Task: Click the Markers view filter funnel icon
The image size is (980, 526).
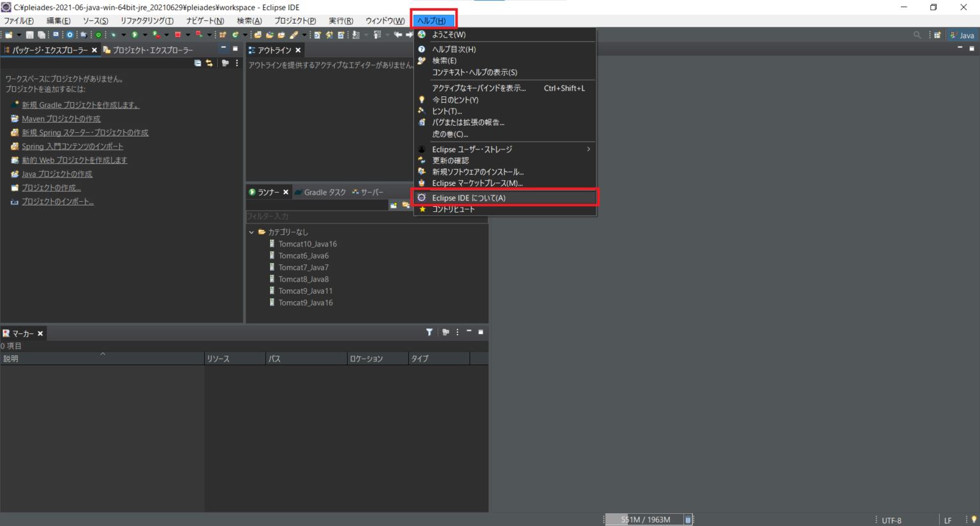Action: [429, 333]
